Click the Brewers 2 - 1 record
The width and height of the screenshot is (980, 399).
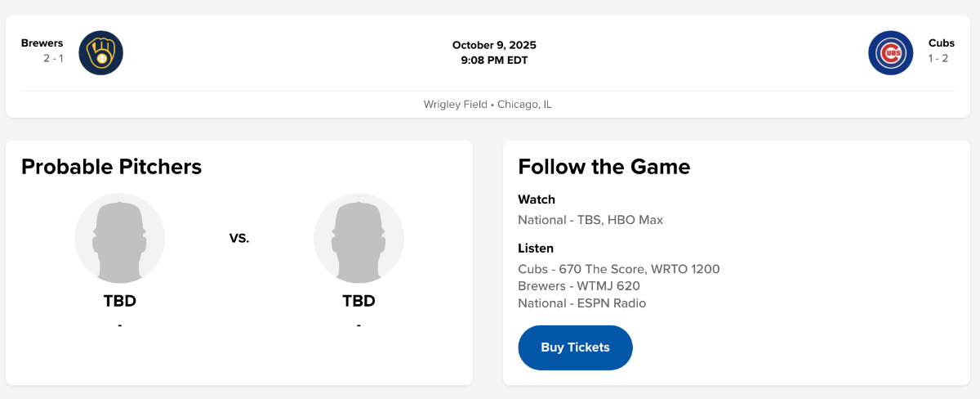click(x=53, y=59)
